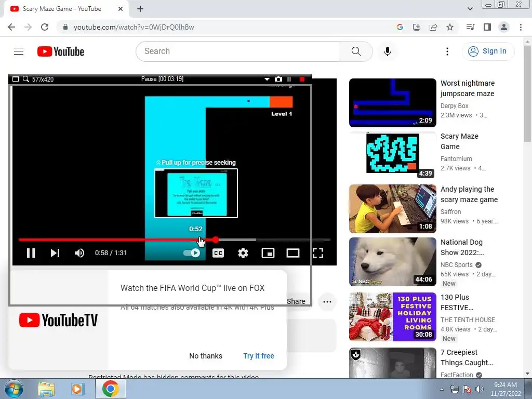Open Andy playing the scary maze game
Viewport: 532px width, 399px height.
[469, 194]
